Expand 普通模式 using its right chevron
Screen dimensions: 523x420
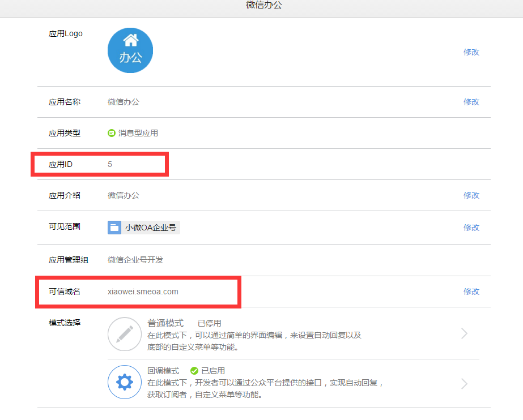coord(464,333)
